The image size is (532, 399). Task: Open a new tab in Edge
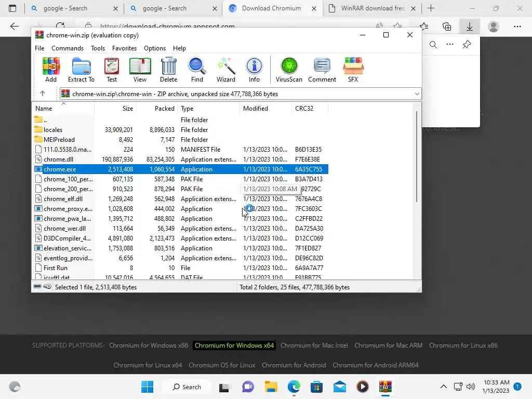click(431, 8)
